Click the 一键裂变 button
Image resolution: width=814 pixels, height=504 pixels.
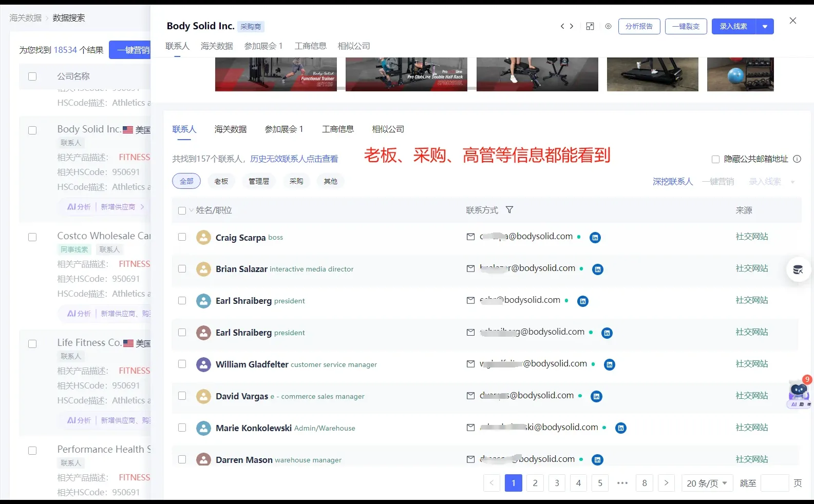(686, 26)
